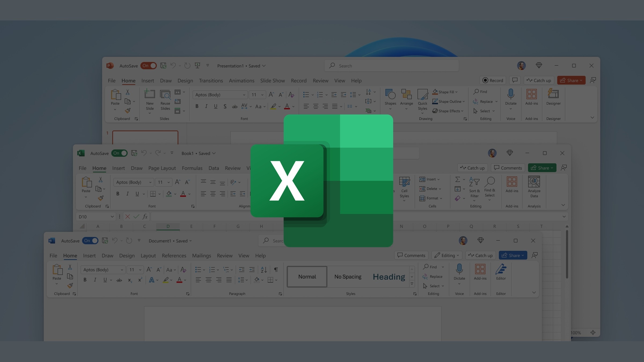Viewport: 644px width, 362px height.
Task: Open Page Layout tab in Excel
Action: (162, 168)
